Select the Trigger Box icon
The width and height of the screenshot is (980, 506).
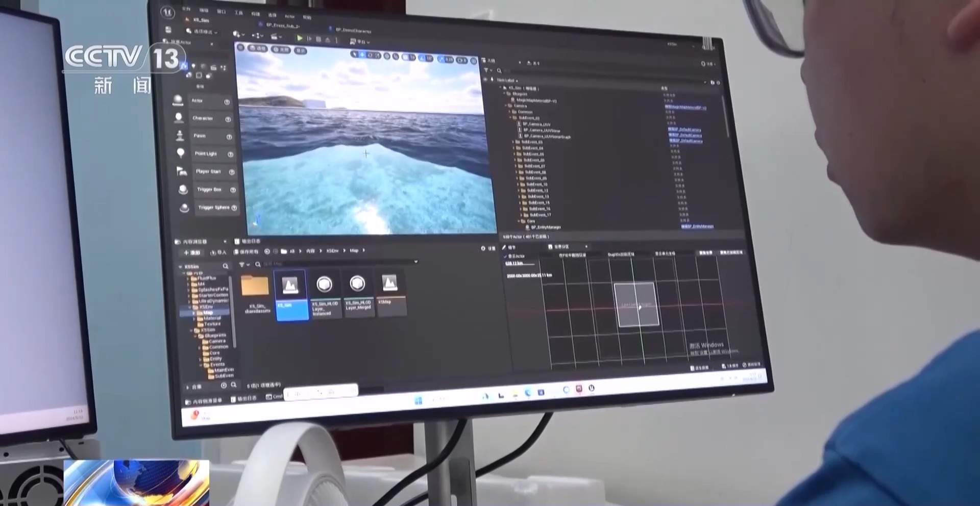(x=183, y=189)
